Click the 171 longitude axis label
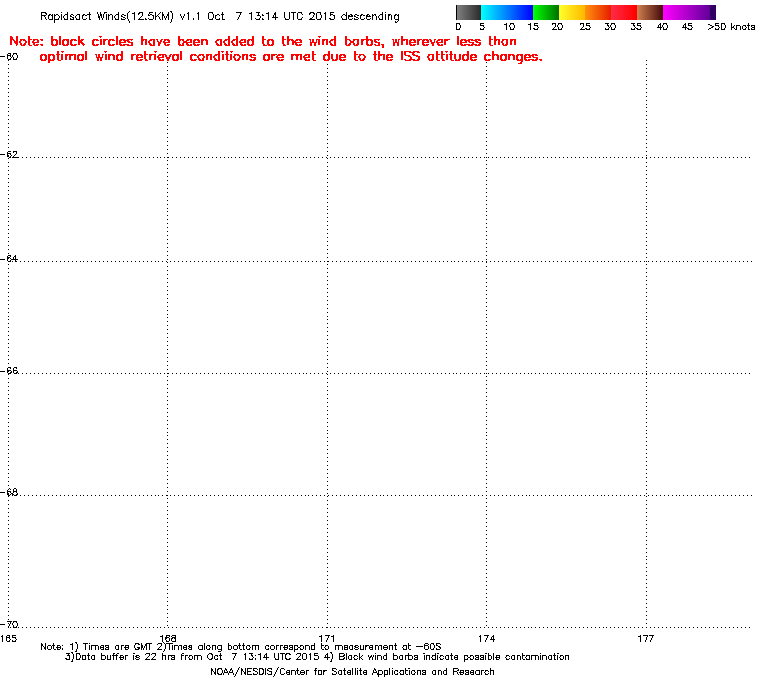This screenshot has height=688, width=760. (x=327, y=638)
